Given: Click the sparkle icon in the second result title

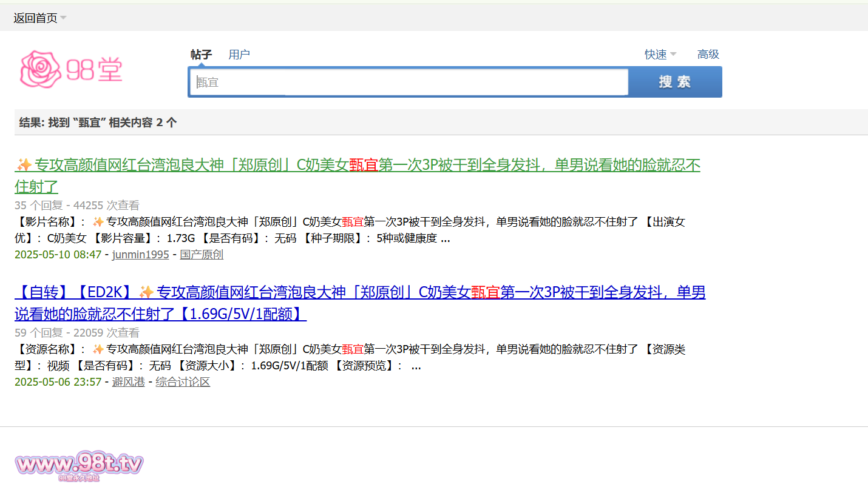Looking at the screenshot, I should coord(146,293).
